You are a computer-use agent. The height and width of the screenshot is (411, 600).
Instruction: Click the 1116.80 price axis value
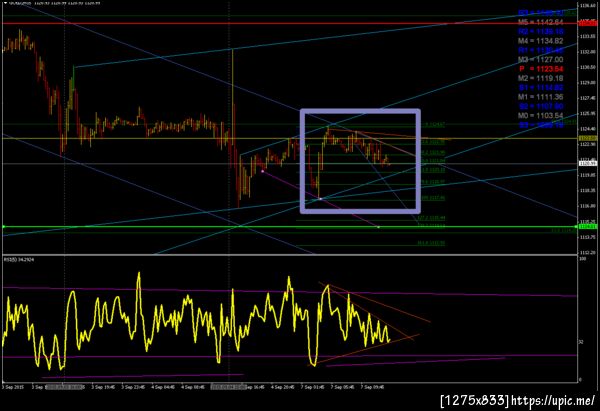[x=587, y=206]
